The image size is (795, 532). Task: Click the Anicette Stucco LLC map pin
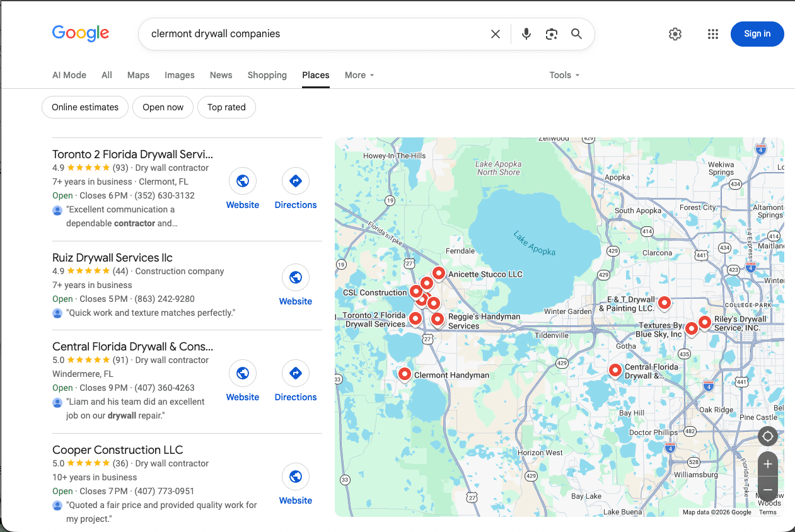(x=439, y=274)
